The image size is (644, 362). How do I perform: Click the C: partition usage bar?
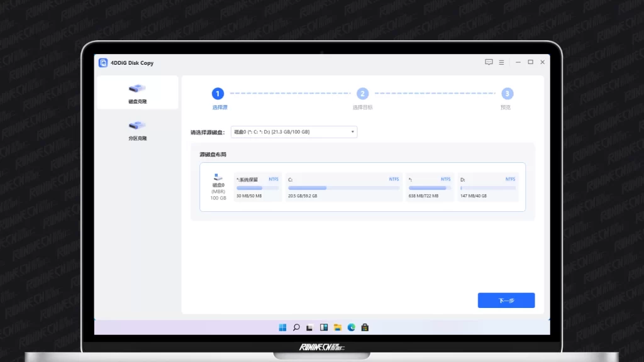[343, 188]
